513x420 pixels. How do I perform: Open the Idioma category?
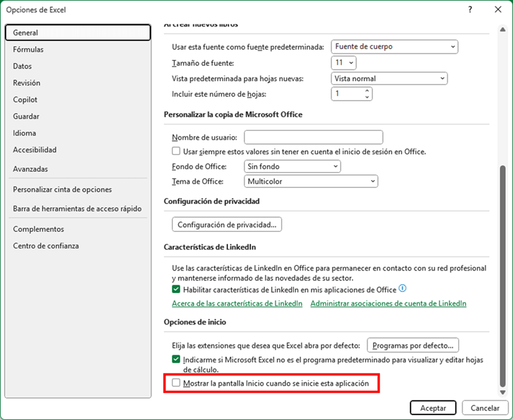[78, 133]
